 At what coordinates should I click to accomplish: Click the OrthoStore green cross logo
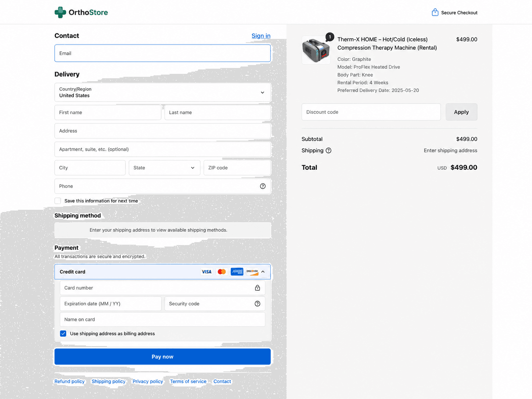tap(60, 12)
